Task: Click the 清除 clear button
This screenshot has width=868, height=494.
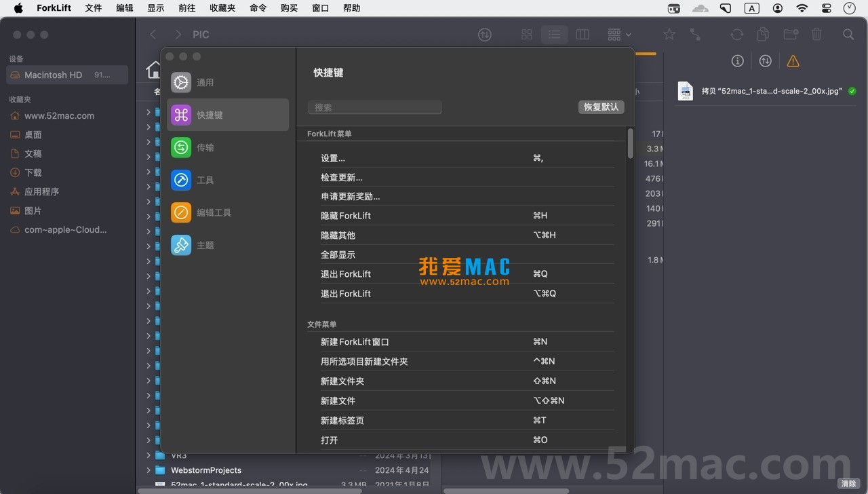Action: (x=849, y=484)
